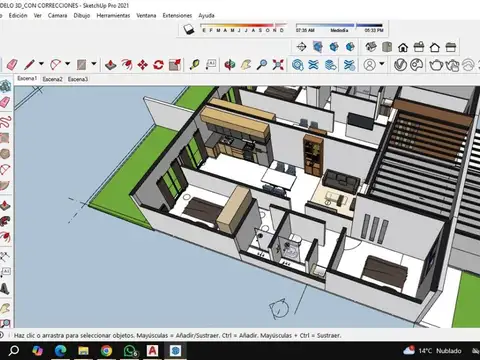Activate the Pan hand tool in top toolbar
Image resolution: width=480 pixels, height=360 pixels.
point(246,65)
